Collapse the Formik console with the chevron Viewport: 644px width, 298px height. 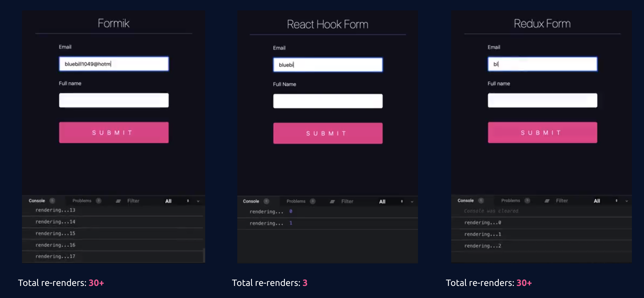click(x=198, y=201)
